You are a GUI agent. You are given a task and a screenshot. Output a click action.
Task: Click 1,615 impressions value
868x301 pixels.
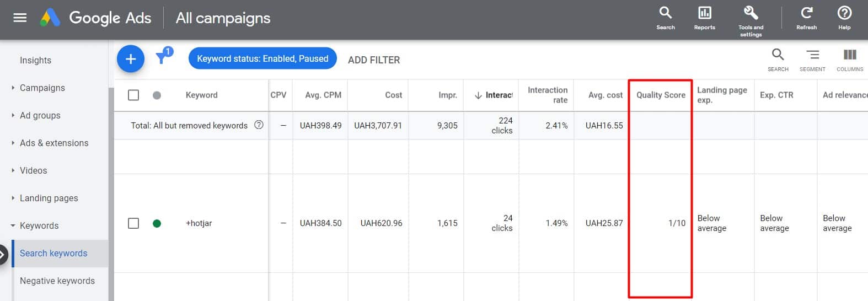click(447, 223)
